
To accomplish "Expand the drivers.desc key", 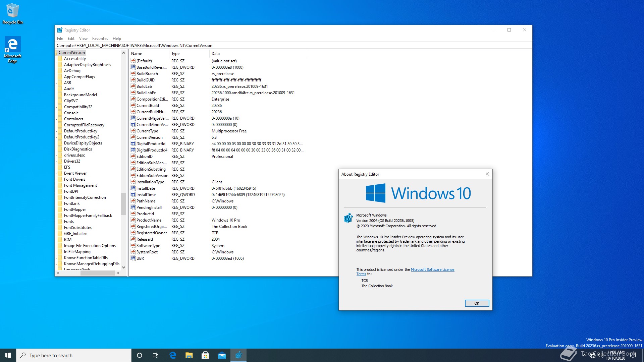I will (x=56, y=155).
